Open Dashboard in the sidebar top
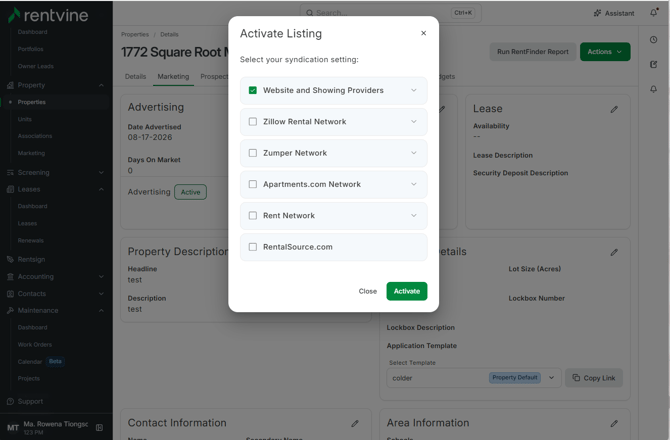Viewport: 670px width, 440px height. (32, 32)
